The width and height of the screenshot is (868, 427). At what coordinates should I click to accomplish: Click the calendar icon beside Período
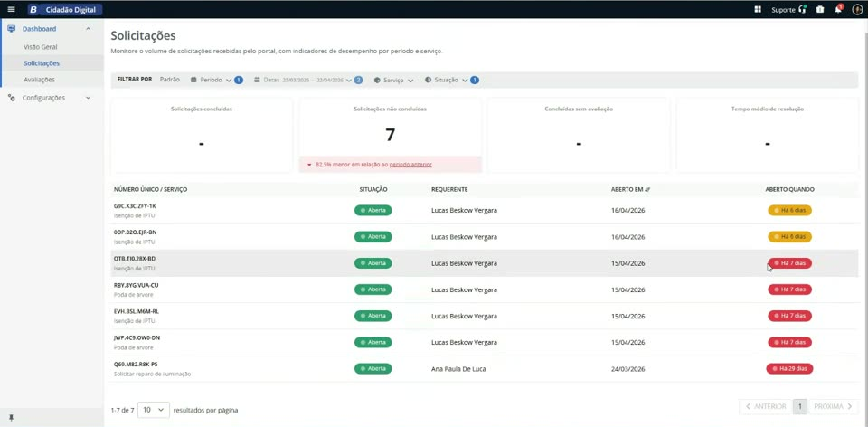pyautogui.click(x=193, y=80)
